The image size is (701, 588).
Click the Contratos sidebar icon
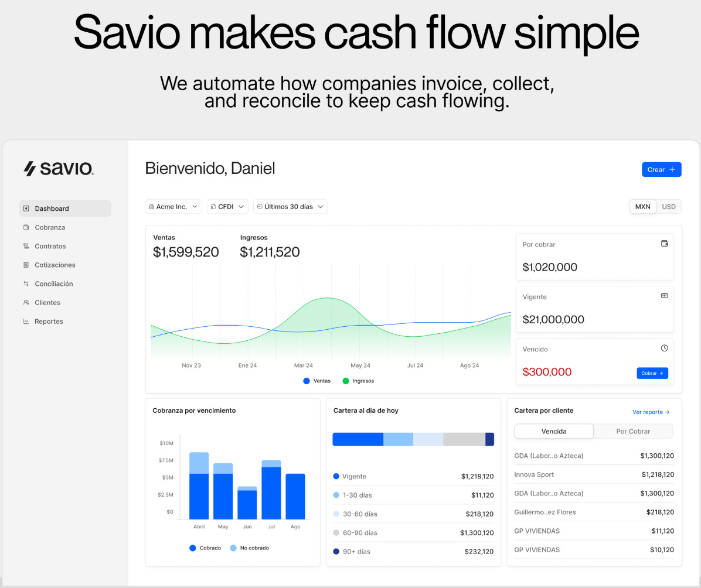pyautogui.click(x=26, y=246)
